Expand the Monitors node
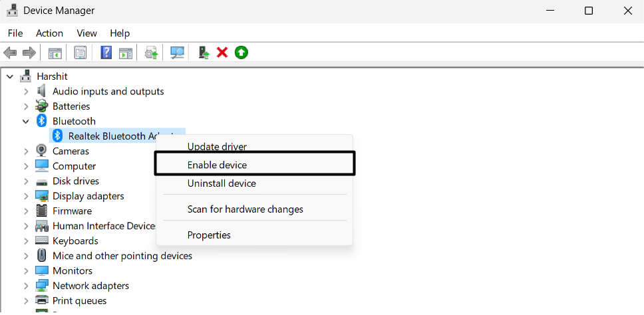Viewport: 644px width, 315px height. click(26, 270)
